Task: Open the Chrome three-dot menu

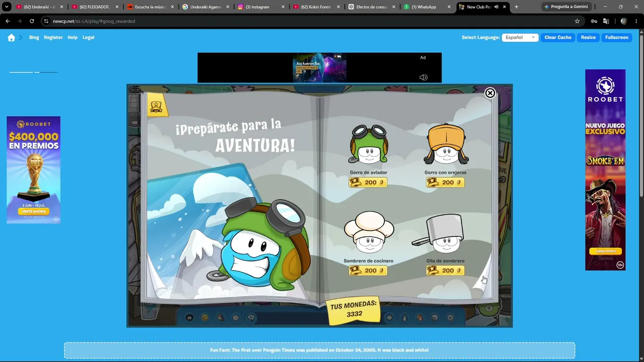Action: pyautogui.click(x=636, y=21)
